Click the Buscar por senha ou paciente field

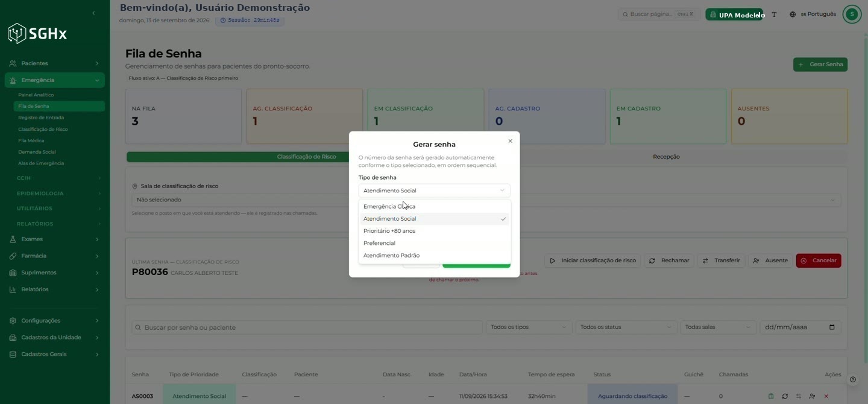(307, 327)
